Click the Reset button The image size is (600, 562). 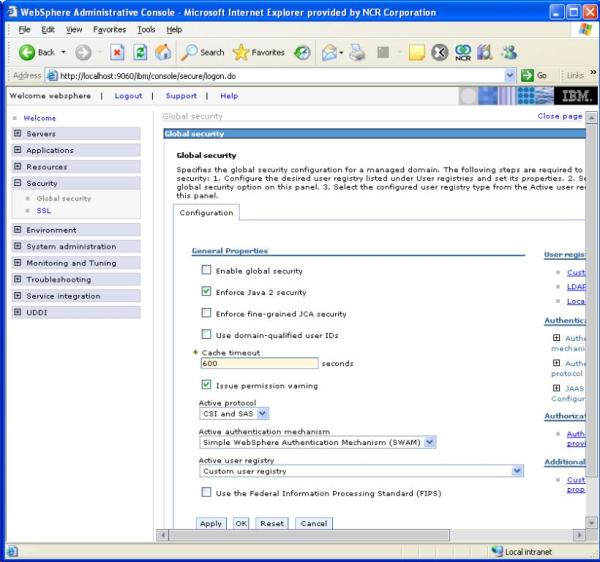(x=272, y=523)
